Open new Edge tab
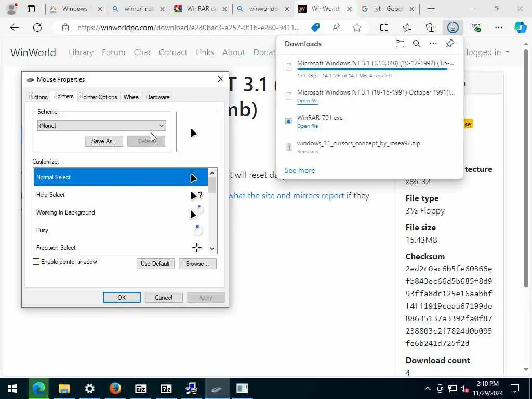The width and height of the screenshot is (532, 399). pyautogui.click(x=431, y=9)
